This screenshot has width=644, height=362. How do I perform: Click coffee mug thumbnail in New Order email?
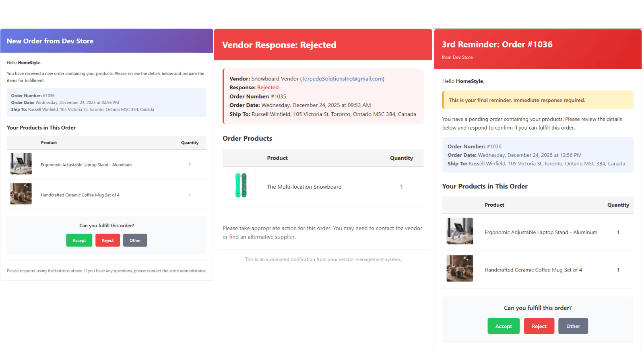point(21,194)
